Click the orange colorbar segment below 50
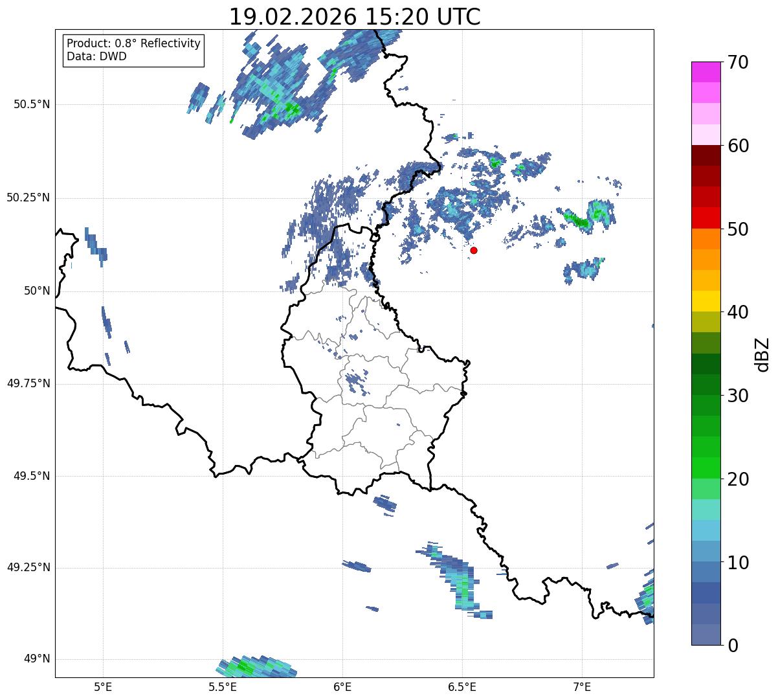Image resolution: width=778 pixels, height=700 pixels. [706, 239]
